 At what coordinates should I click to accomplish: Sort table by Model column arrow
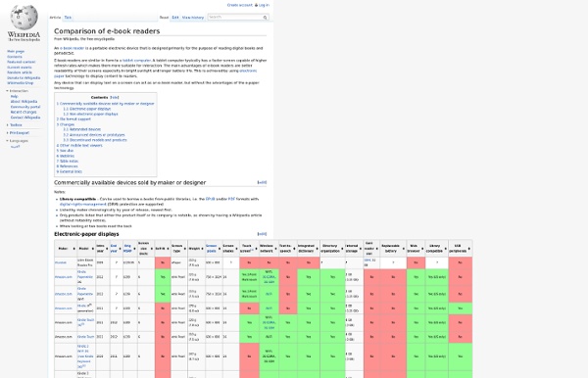93,249
